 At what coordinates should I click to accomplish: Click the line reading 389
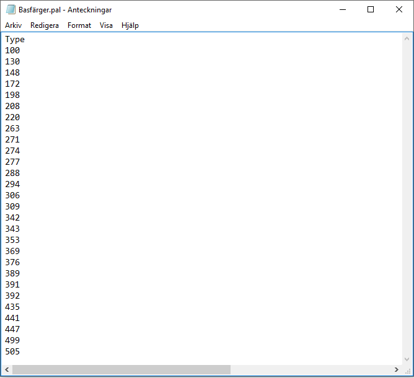pyautogui.click(x=12, y=274)
